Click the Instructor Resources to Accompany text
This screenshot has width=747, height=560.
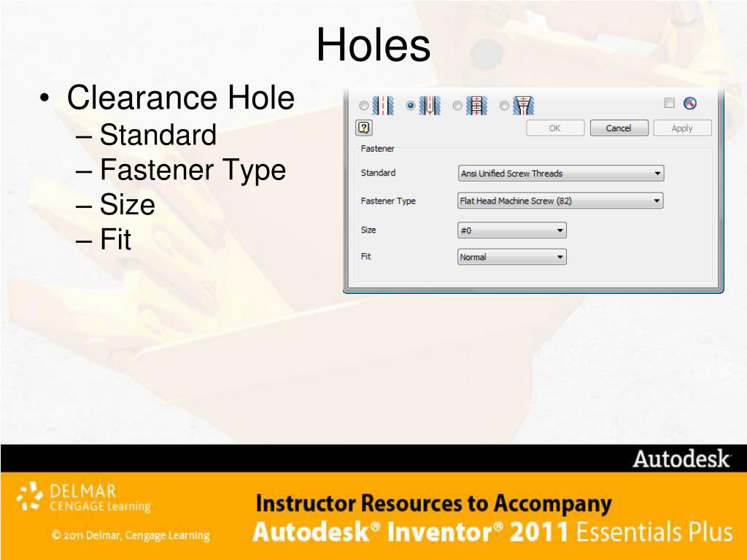(433, 504)
